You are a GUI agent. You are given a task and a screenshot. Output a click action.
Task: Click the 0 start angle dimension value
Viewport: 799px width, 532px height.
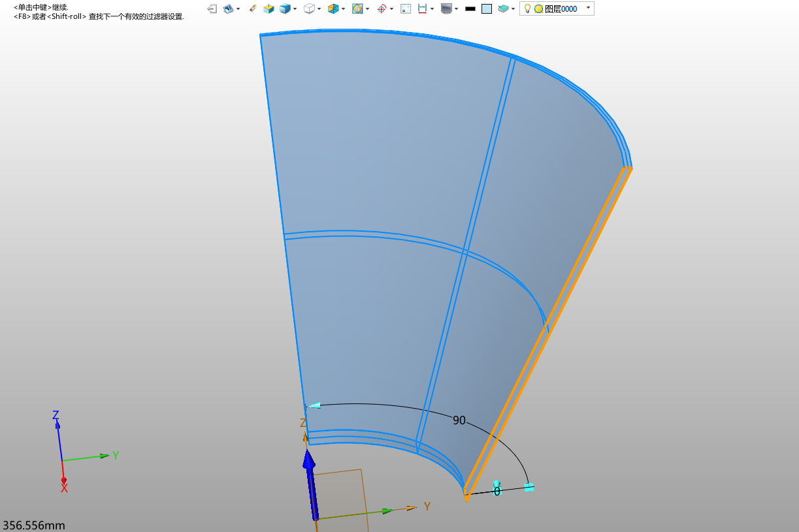click(497, 492)
